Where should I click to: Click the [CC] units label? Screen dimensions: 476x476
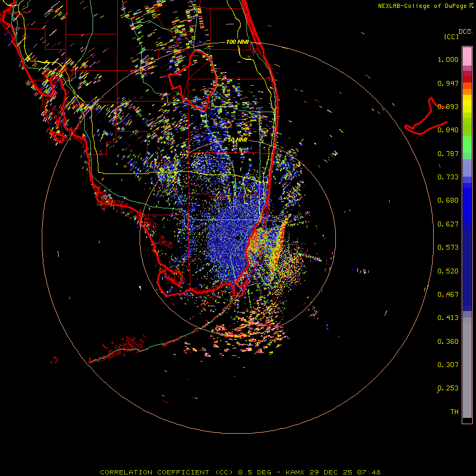tap(451, 36)
